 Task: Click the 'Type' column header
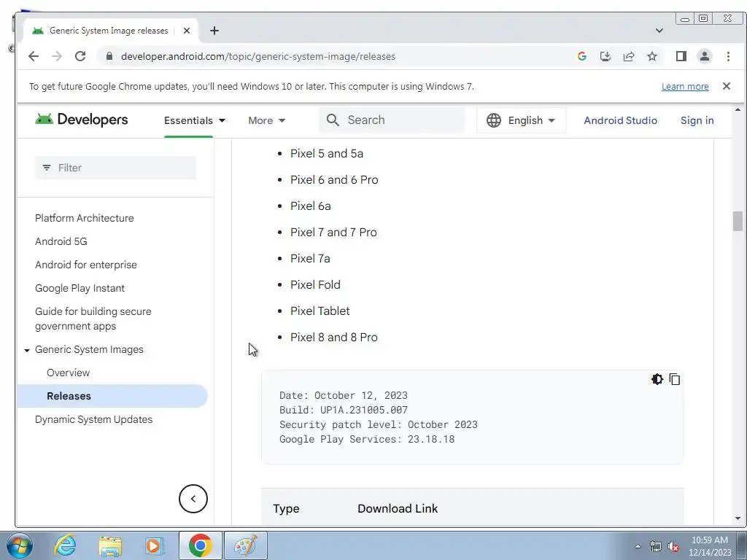coord(286,508)
